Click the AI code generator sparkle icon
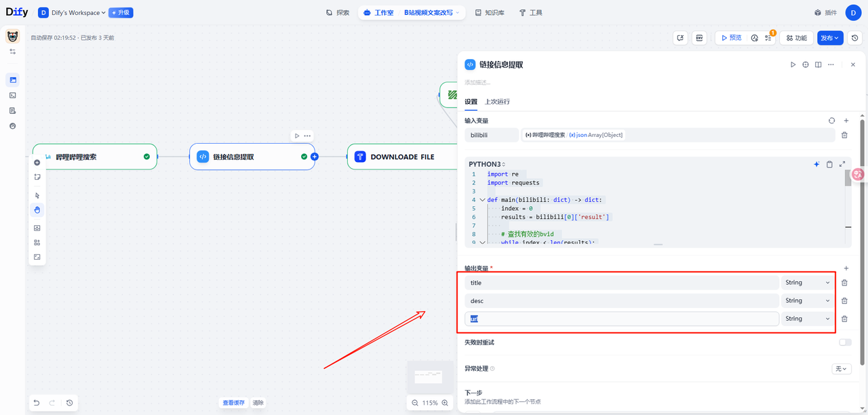The width and height of the screenshot is (868, 415). point(816,164)
